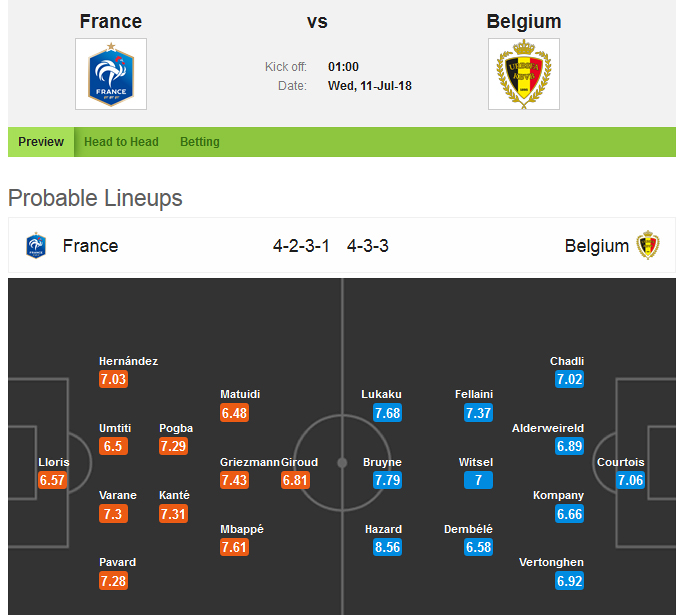Screen dimensions: 682x615
Task: Click Witsel's rating badge showing 7
Action: [478, 480]
